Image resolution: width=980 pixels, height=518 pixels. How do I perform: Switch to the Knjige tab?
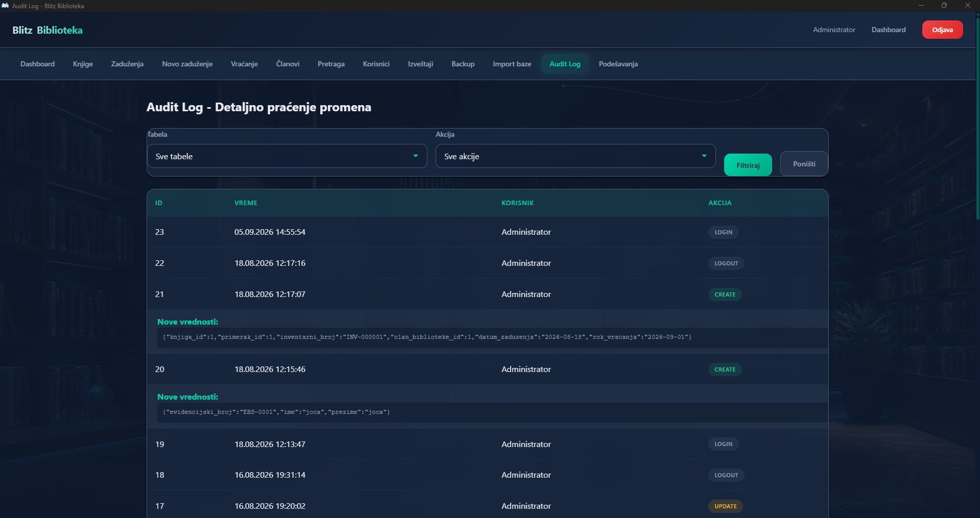83,64
